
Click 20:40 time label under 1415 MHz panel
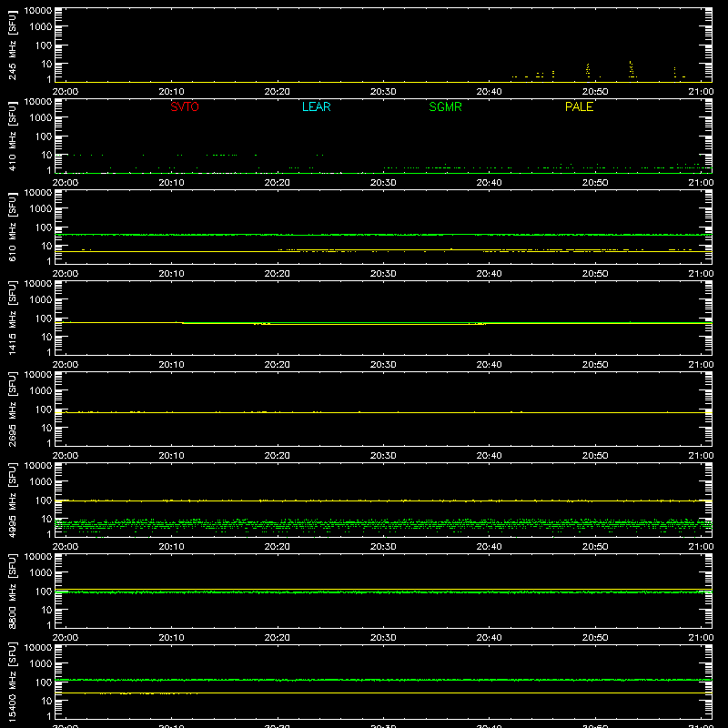[489, 365]
